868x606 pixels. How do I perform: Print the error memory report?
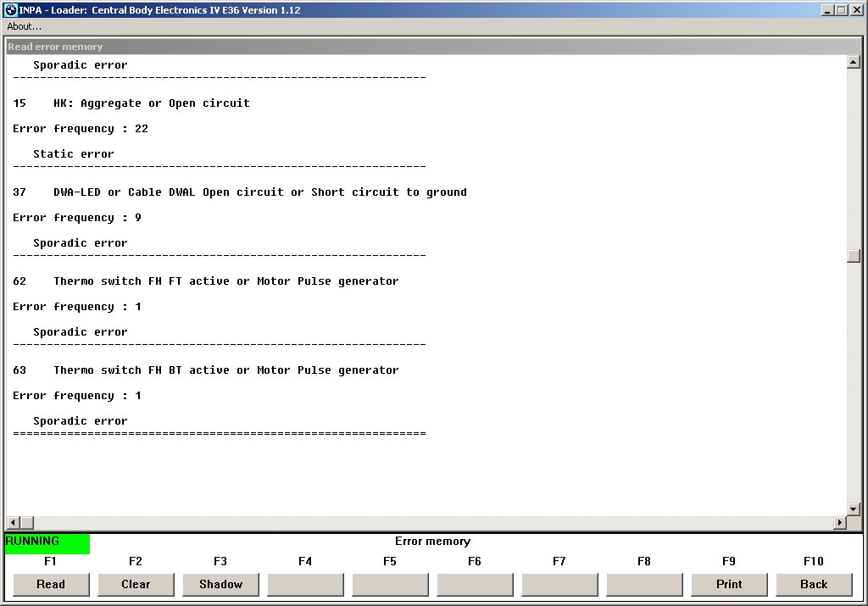pos(729,584)
